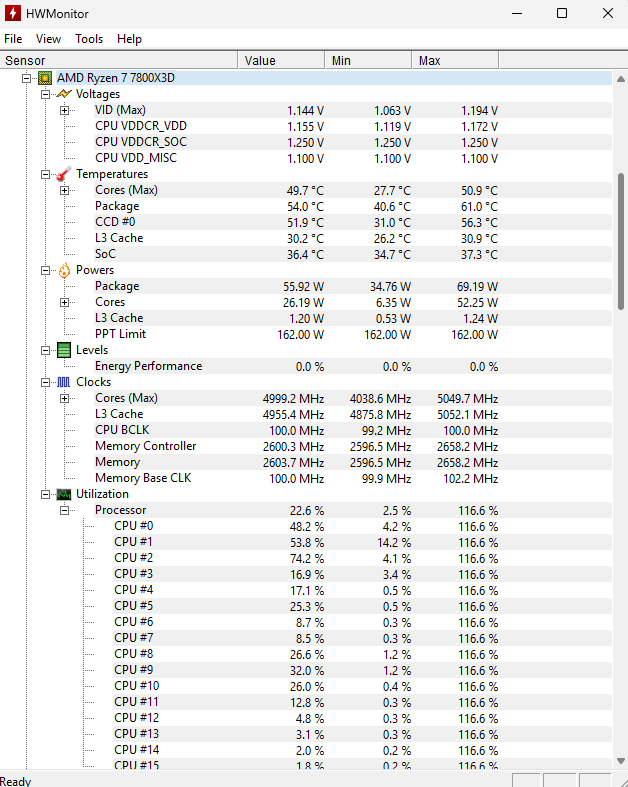628x787 pixels.
Task: Click the 55.92 W package power value
Action: (303, 287)
